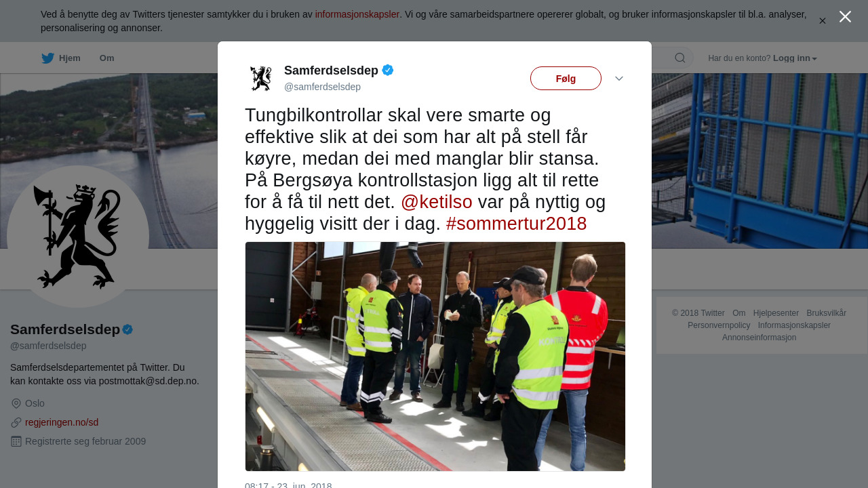Visit the regjeringen.no/sd website link
The height and width of the screenshot is (488, 868).
(x=62, y=422)
